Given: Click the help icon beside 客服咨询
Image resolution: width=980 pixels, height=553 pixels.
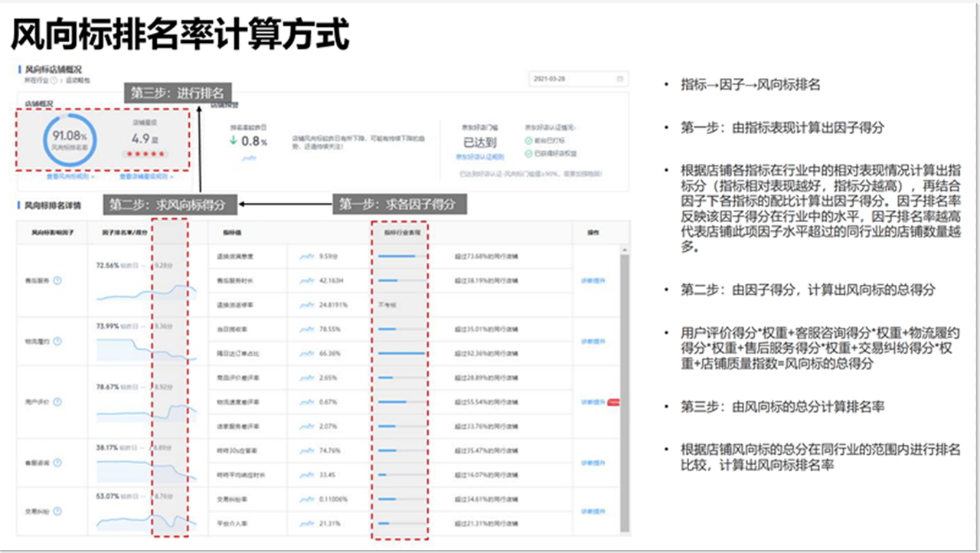Looking at the screenshot, I should click(58, 463).
